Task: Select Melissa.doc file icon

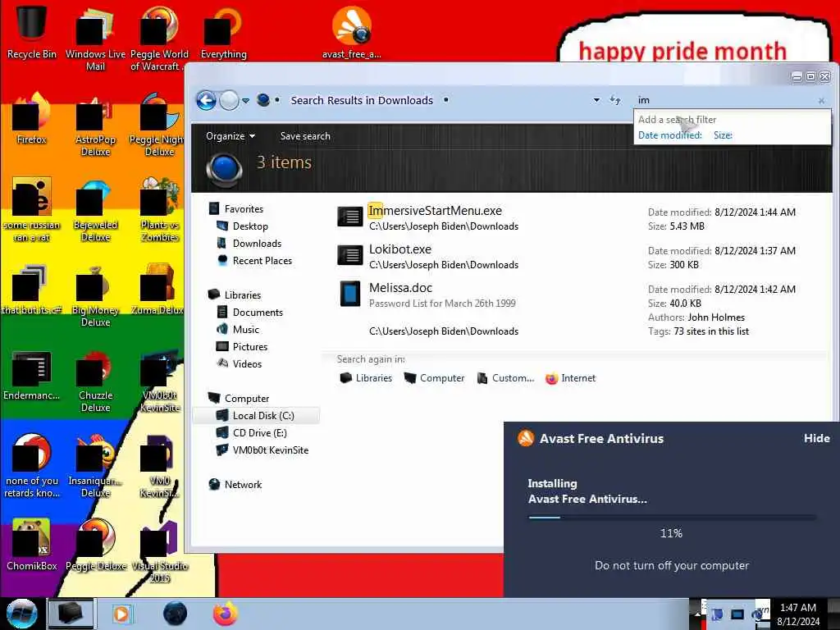Action: click(x=349, y=294)
